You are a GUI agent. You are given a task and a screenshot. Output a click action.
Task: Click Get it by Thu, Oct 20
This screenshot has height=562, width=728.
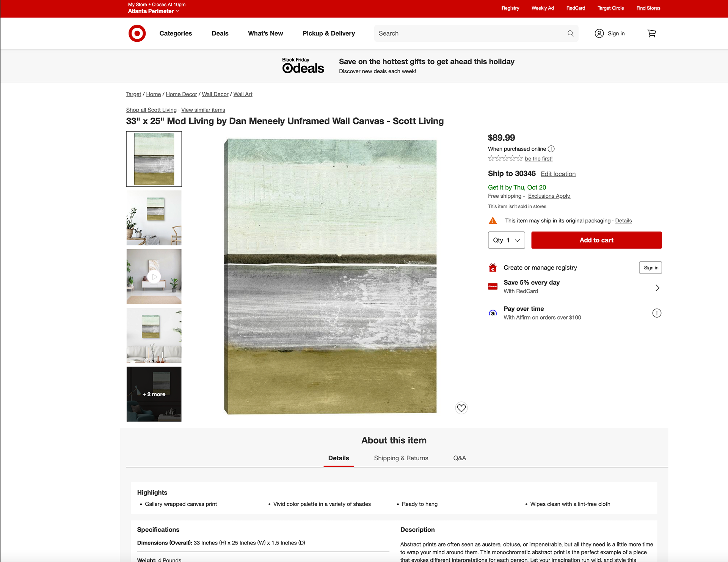click(517, 187)
